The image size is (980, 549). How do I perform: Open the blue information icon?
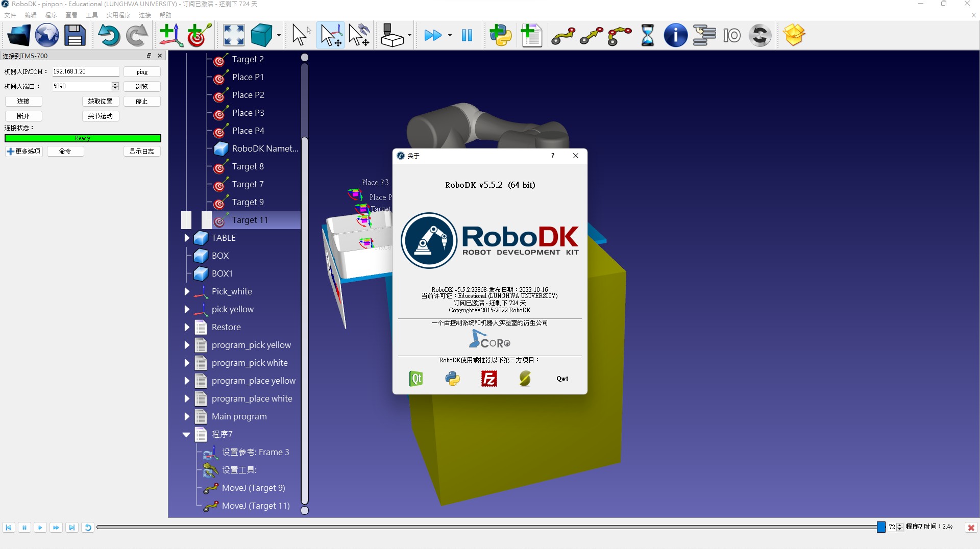tap(675, 36)
